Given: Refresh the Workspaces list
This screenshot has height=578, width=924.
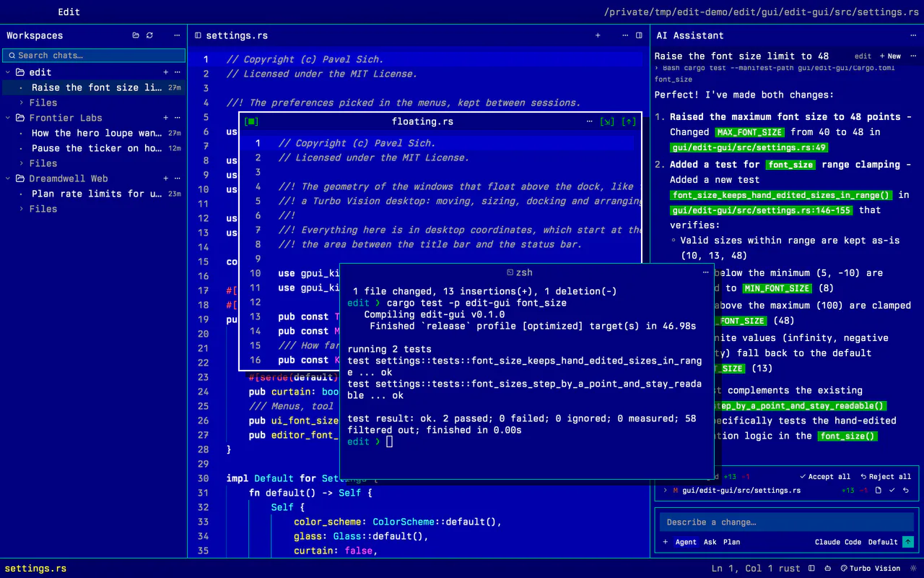Looking at the screenshot, I should pyautogui.click(x=149, y=35).
